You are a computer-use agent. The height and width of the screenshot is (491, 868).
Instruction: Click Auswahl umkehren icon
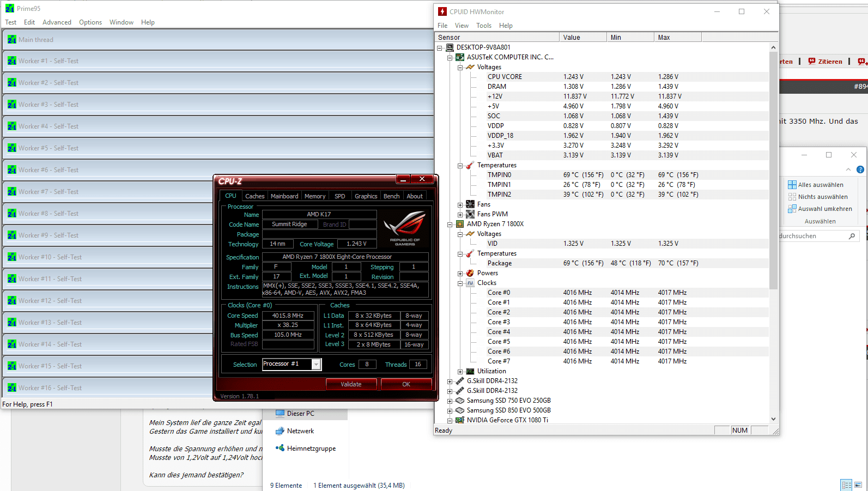tap(792, 209)
